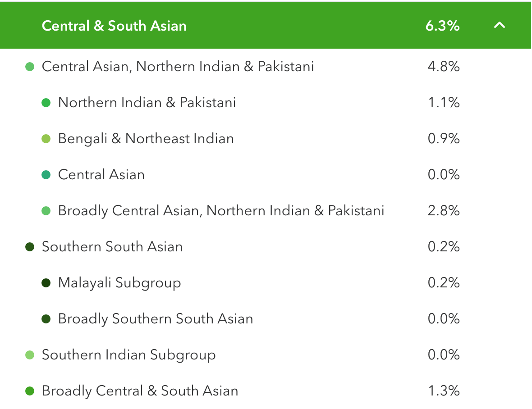Click the dark dot beside Southern South Asian

30,247
